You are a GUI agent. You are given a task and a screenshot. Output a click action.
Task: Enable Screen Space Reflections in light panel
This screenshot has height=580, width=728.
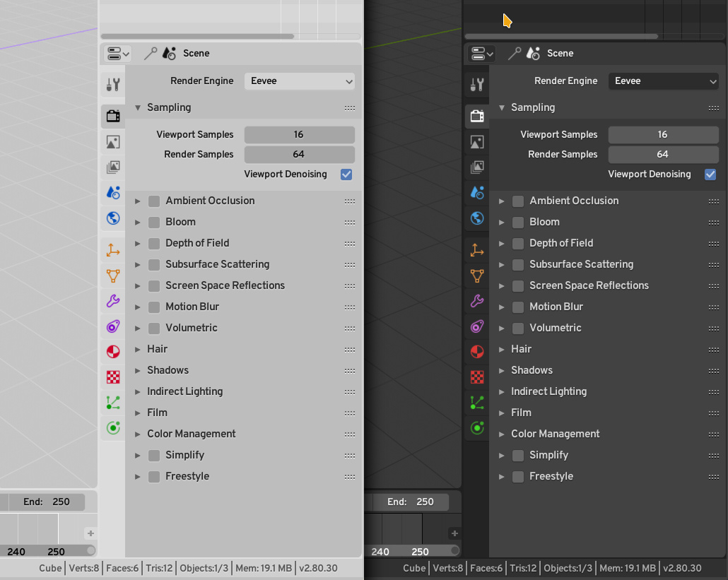coord(154,286)
